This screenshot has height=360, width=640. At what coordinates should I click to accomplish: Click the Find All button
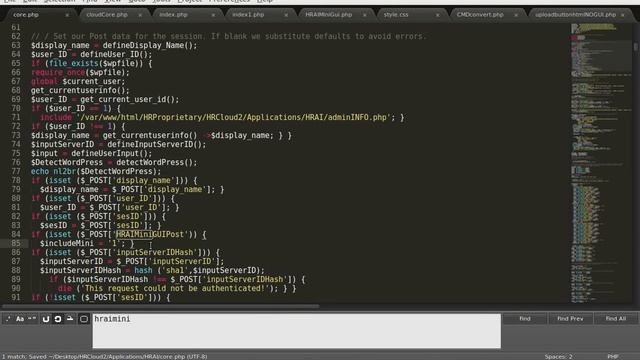[616, 319]
